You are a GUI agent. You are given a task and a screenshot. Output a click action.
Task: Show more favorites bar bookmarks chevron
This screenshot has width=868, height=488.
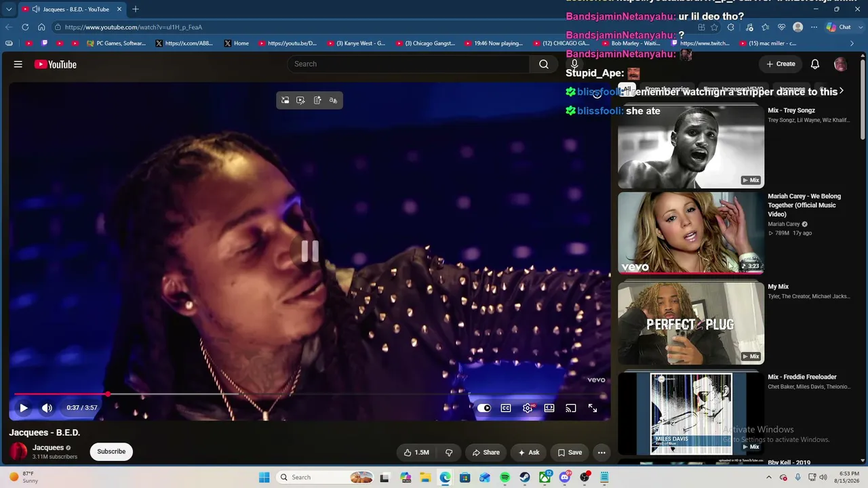coord(852,43)
